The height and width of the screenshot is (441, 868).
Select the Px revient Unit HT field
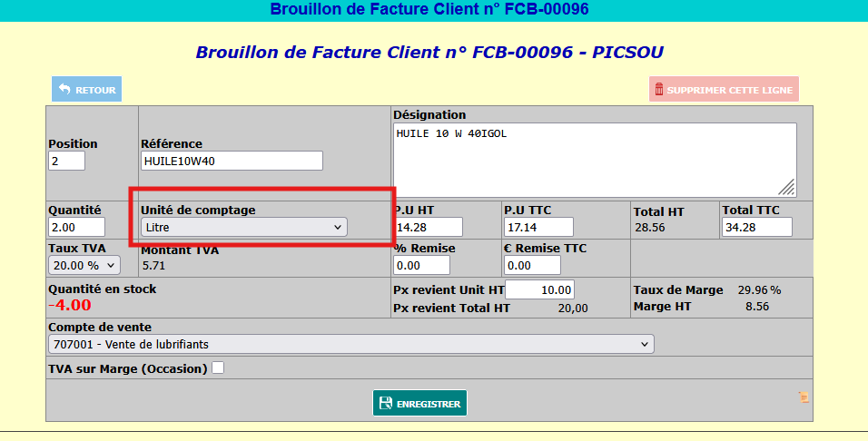coord(539,289)
